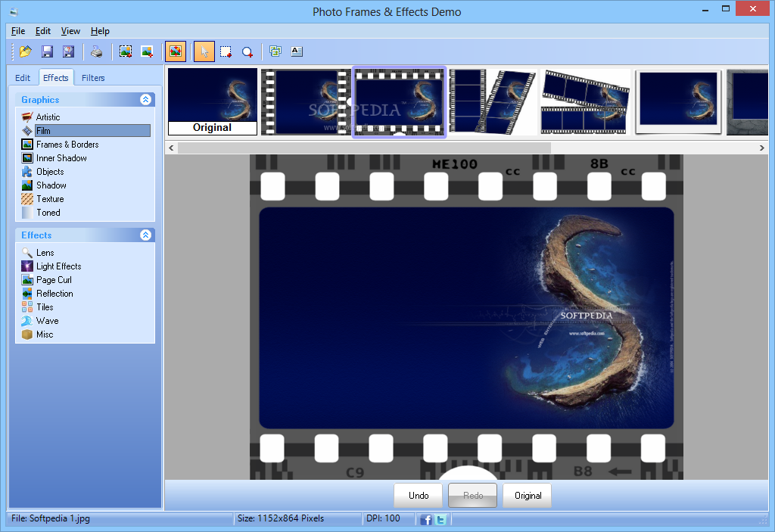Click the Twitter icon in status bar

tap(440, 519)
